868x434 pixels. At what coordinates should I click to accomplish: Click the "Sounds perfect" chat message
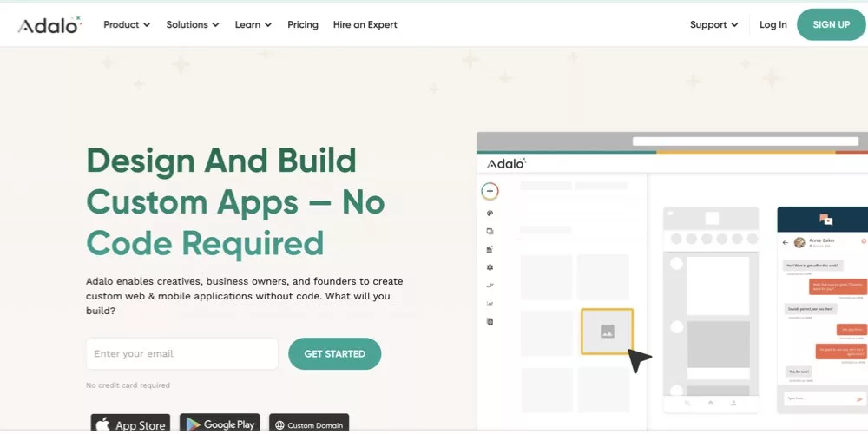point(810,309)
